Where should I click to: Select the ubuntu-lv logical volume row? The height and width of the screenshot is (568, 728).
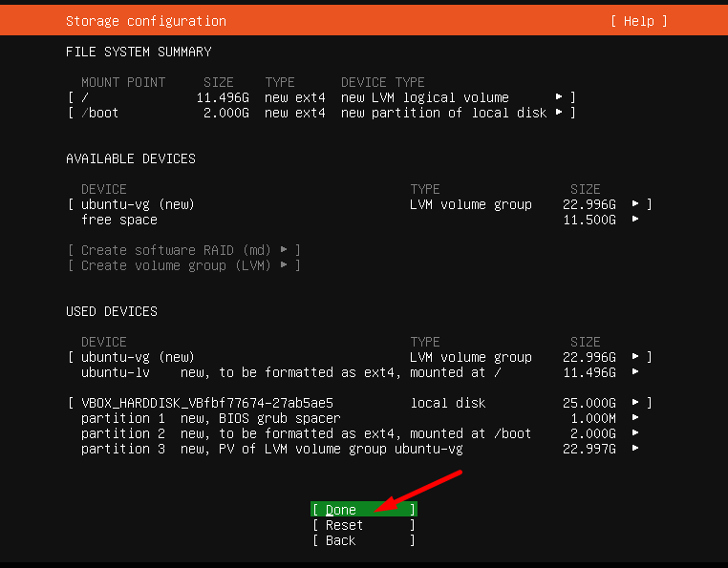point(360,372)
